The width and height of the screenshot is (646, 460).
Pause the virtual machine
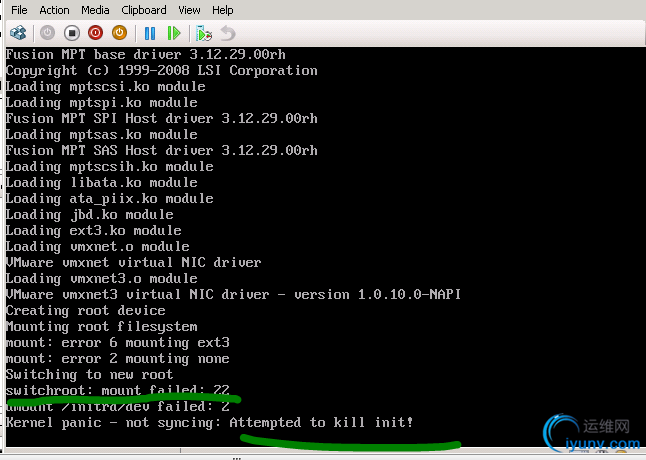[150, 33]
